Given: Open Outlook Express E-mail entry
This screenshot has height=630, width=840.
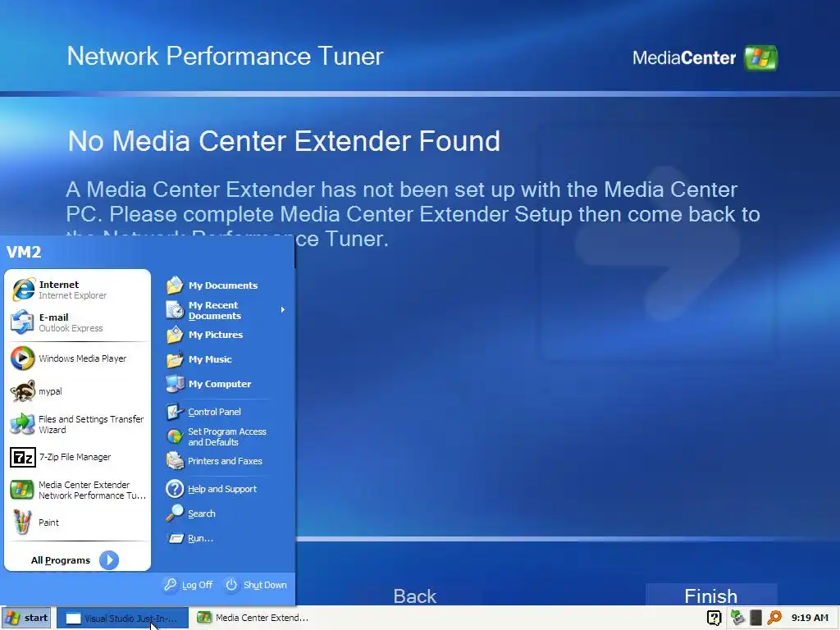Looking at the screenshot, I should point(77,322).
